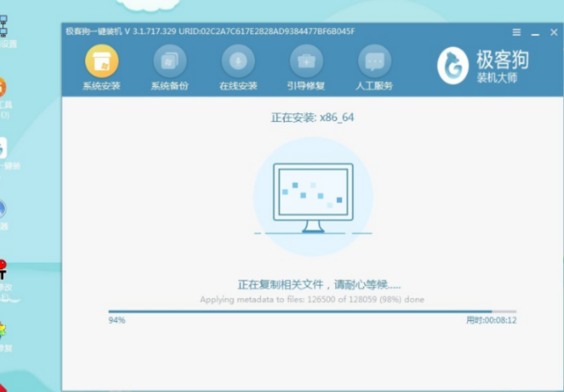The width and height of the screenshot is (564, 392).
Task: Click the red T 修改 desktop icon
Action: [3, 270]
